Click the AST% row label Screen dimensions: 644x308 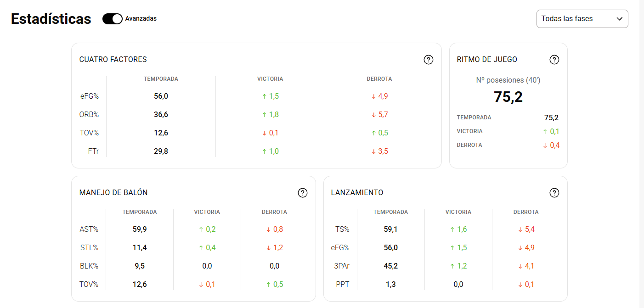pos(89,229)
